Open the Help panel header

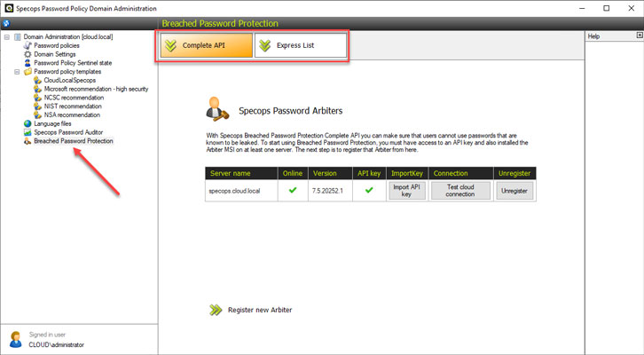click(594, 36)
